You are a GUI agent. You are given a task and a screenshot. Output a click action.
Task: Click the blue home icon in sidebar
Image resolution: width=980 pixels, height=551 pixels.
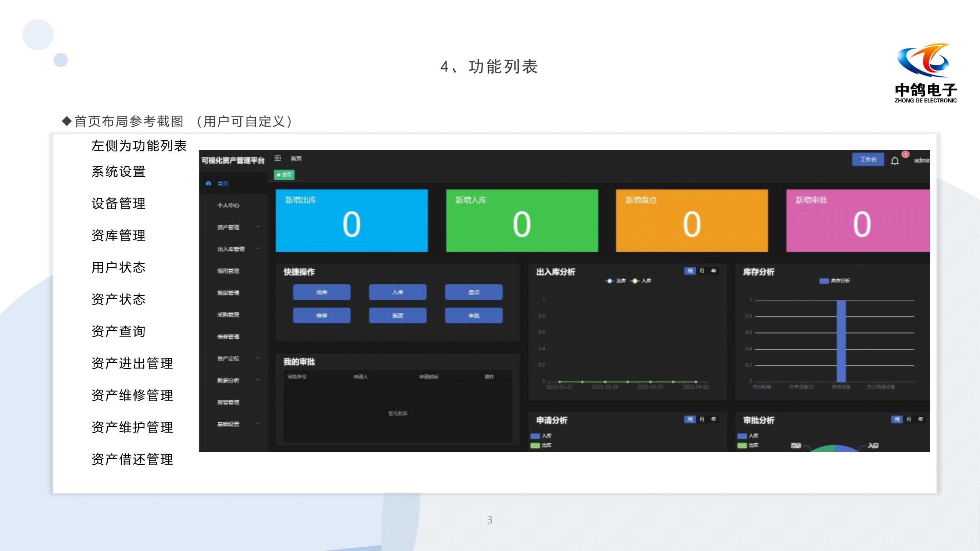click(208, 183)
